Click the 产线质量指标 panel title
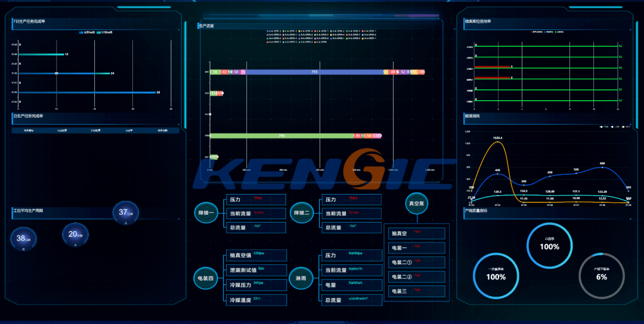Screen dimensions: 644x324 [x=476, y=211]
